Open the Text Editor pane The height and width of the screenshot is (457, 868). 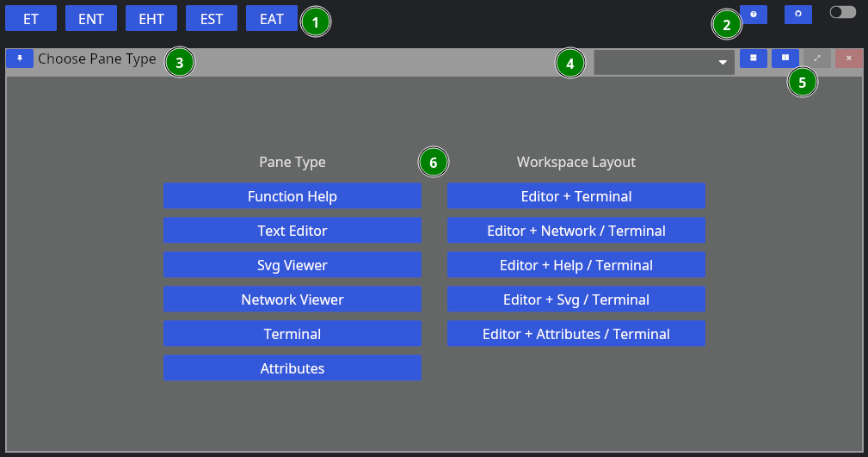(292, 231)
